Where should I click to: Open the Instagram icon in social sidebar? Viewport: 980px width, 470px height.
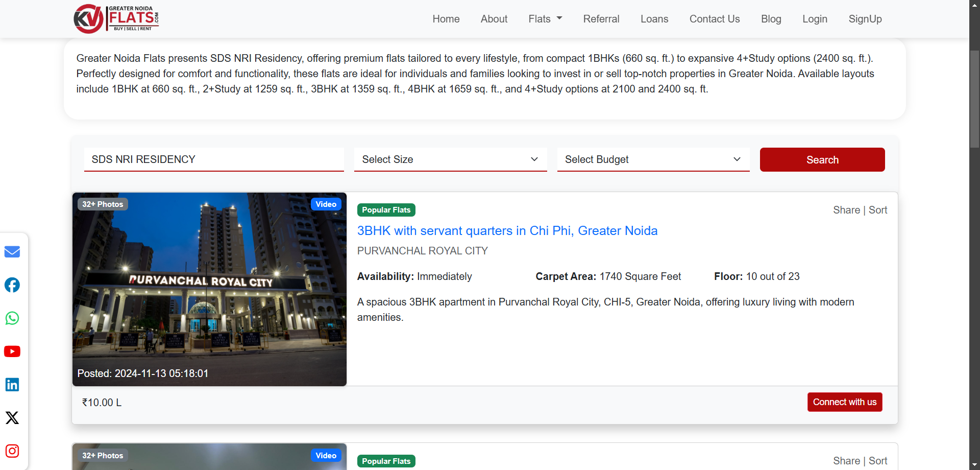pyautogui.click(x=12, y=451)
